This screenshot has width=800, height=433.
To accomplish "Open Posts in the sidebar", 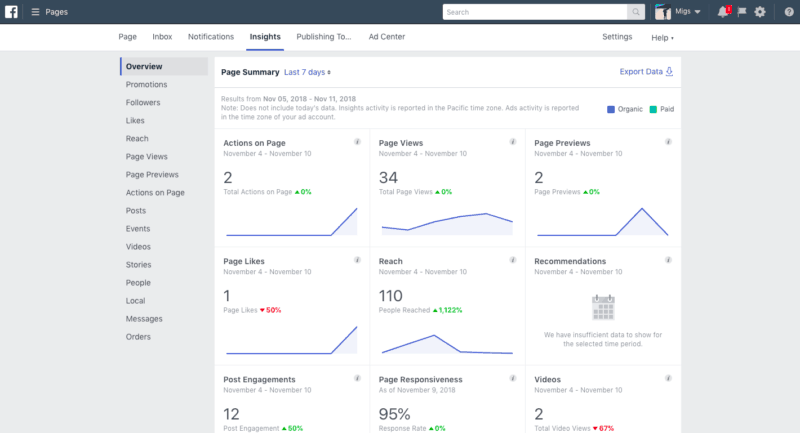I will [x=136, y=211].
